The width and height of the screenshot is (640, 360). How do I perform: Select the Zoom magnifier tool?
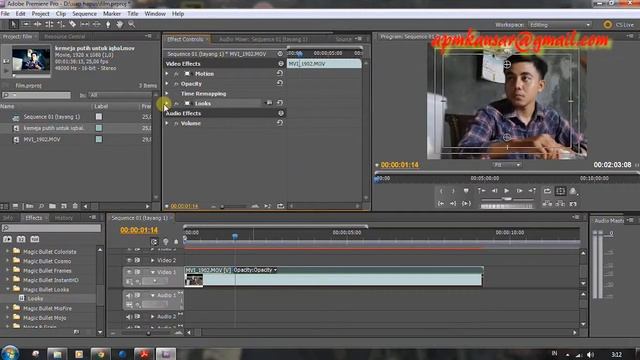coord(131,24)
